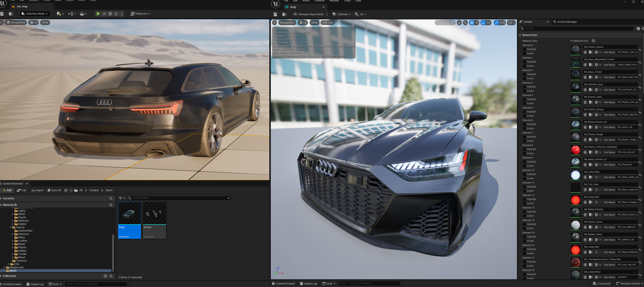644x287 pixels.
Task: Click Browse in Content icon in level editor toolbar
Action: (11, 14)
